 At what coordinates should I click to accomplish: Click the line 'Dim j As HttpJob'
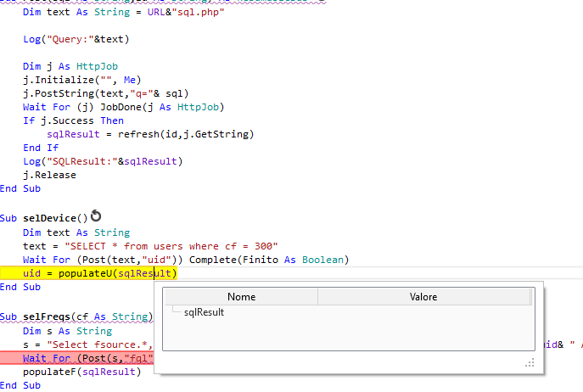point(70,66)
